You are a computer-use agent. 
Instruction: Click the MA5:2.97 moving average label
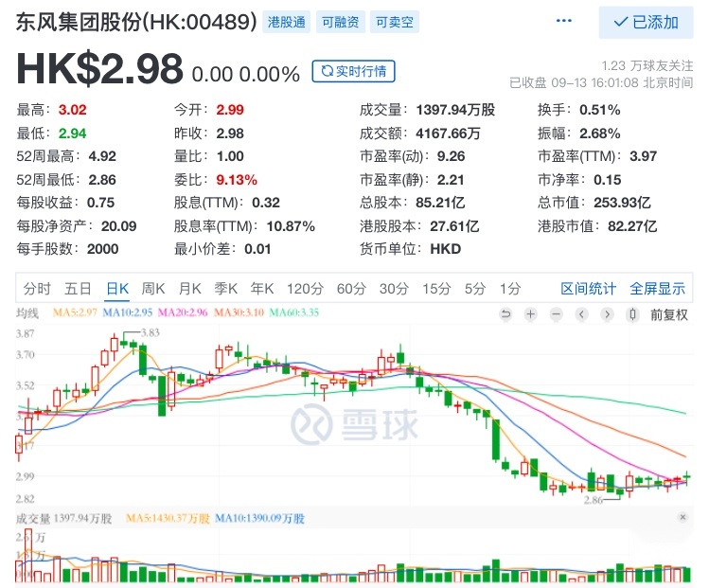75,312
